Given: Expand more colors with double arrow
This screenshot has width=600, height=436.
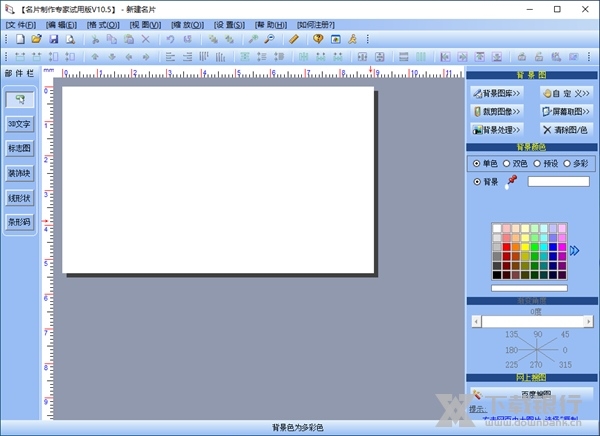Looking at the screenshot, I should (x=574, y=251).
